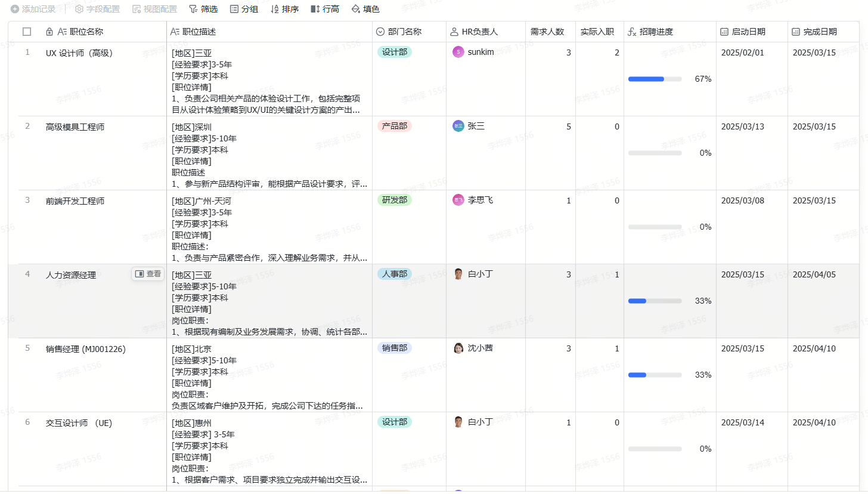Viewport: 868px width, 494px height.
Task: Click 0% progress bar of 前端开发工程师
Action: 655,227
